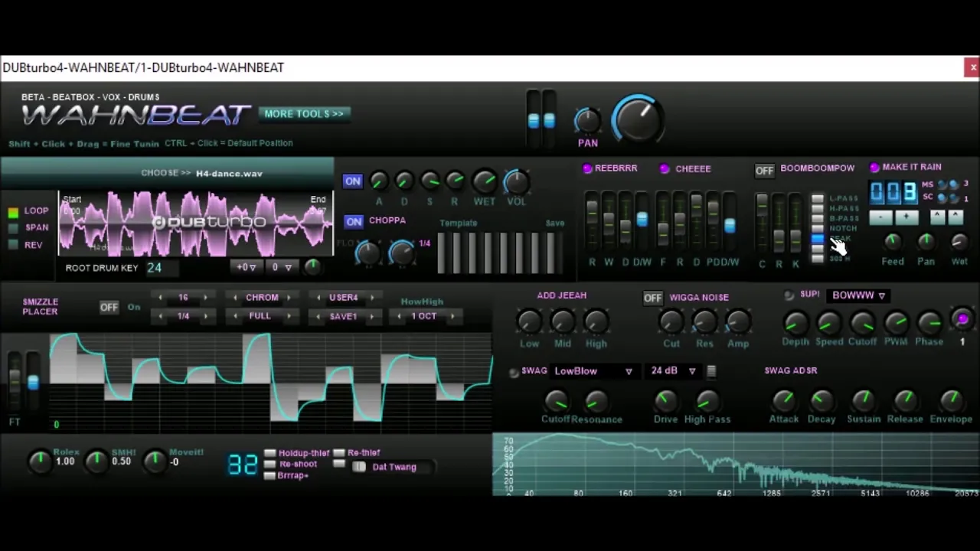Click the CHOPPA knob labeled 1/4
This screenshot has width=980, height=551.
[402, 253]
